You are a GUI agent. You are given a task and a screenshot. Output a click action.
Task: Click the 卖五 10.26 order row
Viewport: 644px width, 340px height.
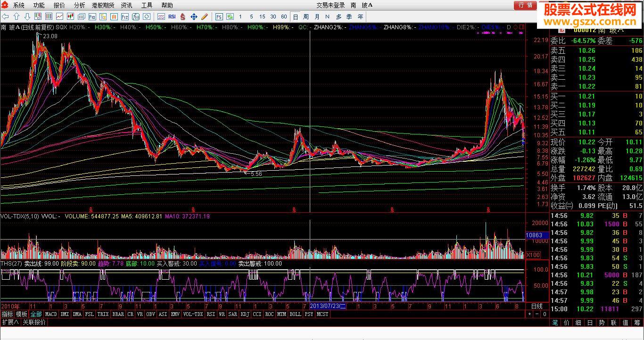(596, 50)
